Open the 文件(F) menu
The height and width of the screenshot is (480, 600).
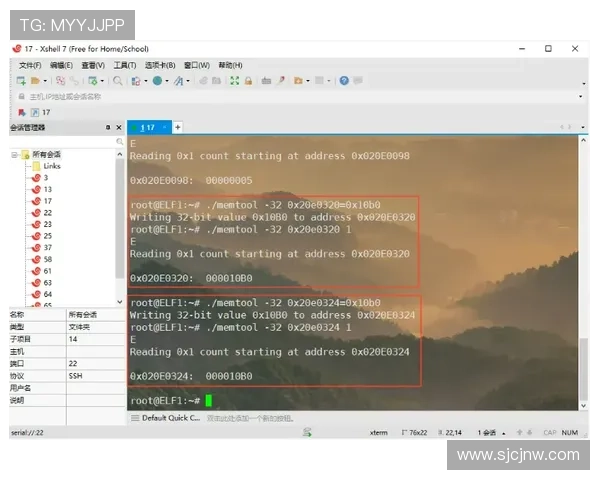(30, 65)
